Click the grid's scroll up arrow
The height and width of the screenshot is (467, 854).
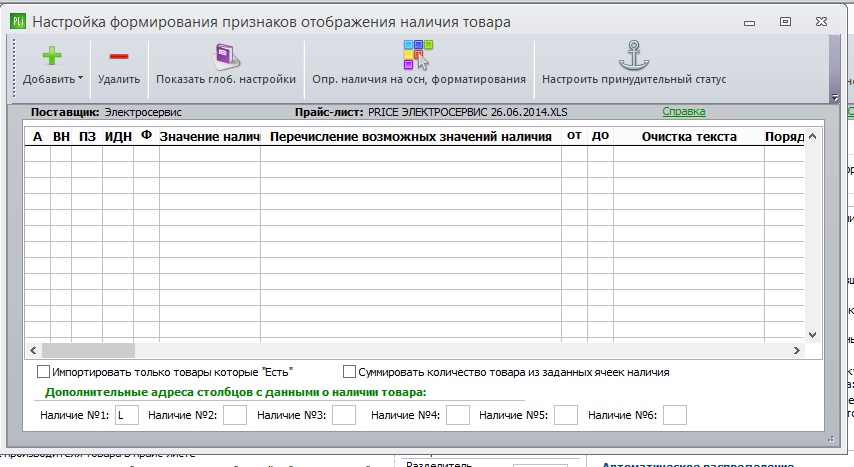pos(812,136)
